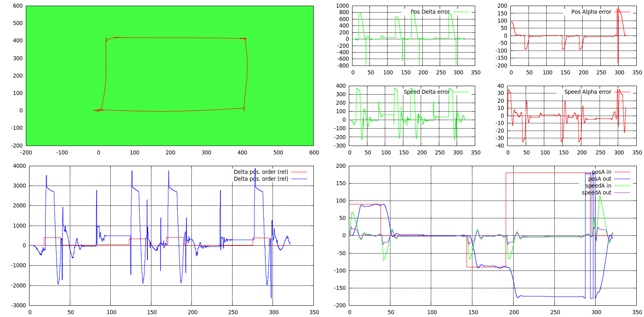Viewport: 644px width, 317px height.
Task: Click red line sample beside Delta pos. order
Action: tap(299, 172)
